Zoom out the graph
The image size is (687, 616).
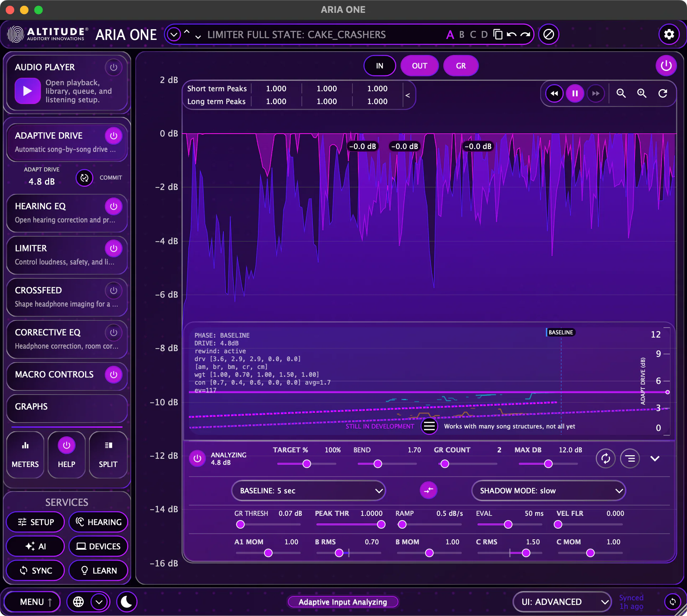(621, 93)
